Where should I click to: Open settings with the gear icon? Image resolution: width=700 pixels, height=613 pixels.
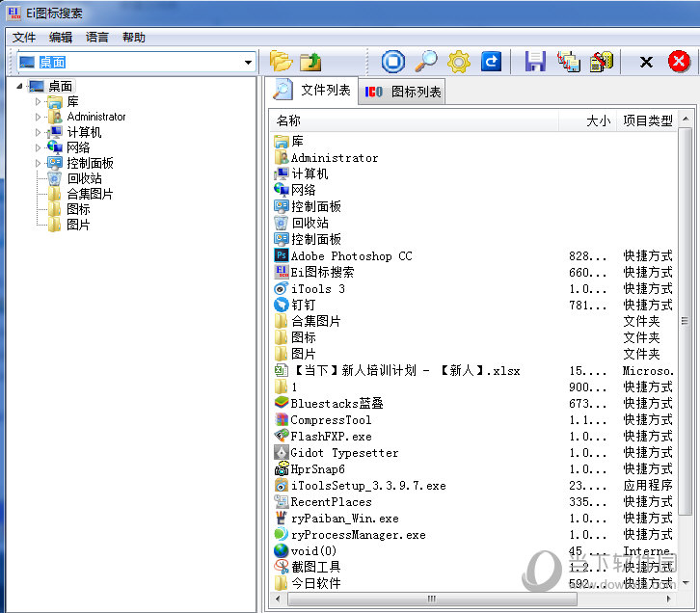click(x=459, y=62)
